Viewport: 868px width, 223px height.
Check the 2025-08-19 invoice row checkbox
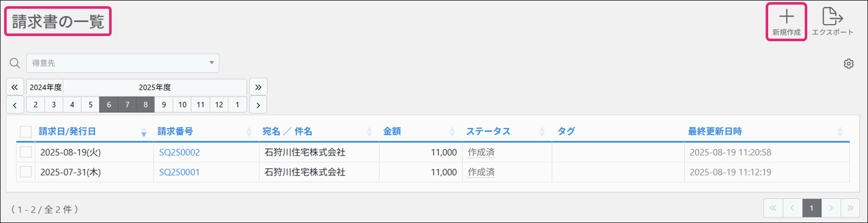click(x=26, y=152)
